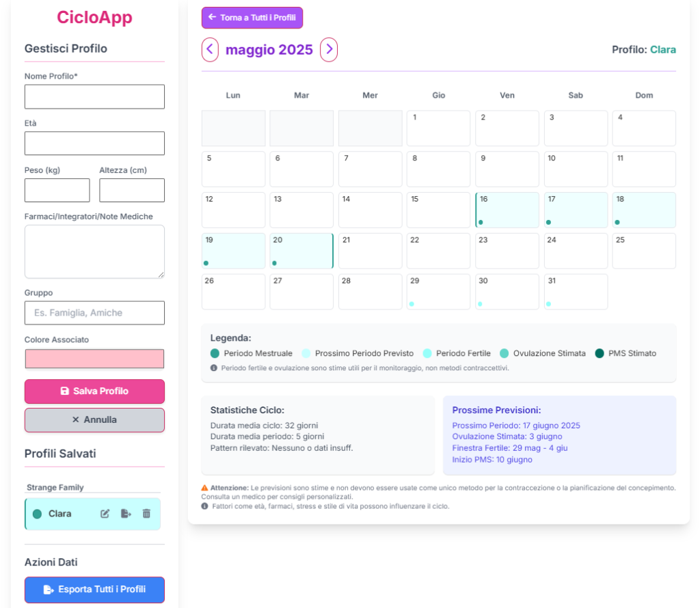Image resolution: width=700 pixels, height=608 pixels.
Task: Select day 16 in the May calendar
Action: pos(507,210)
